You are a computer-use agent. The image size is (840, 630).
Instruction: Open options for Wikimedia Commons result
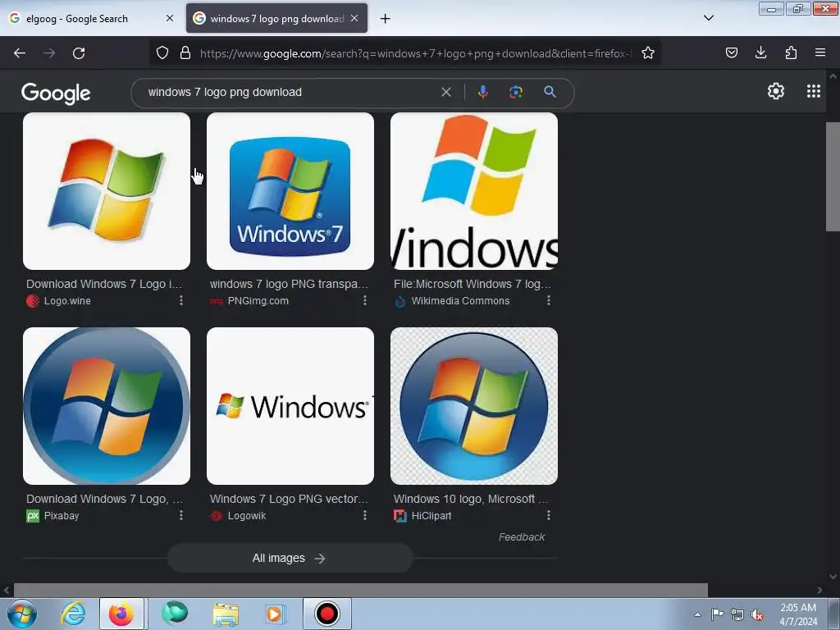549,300
